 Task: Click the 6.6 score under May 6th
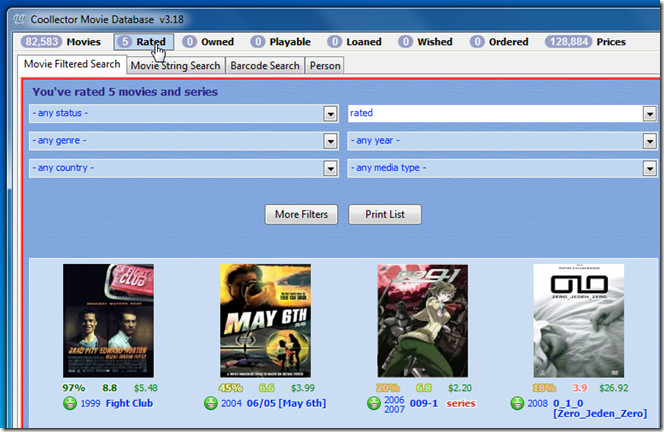coord(266,388)
